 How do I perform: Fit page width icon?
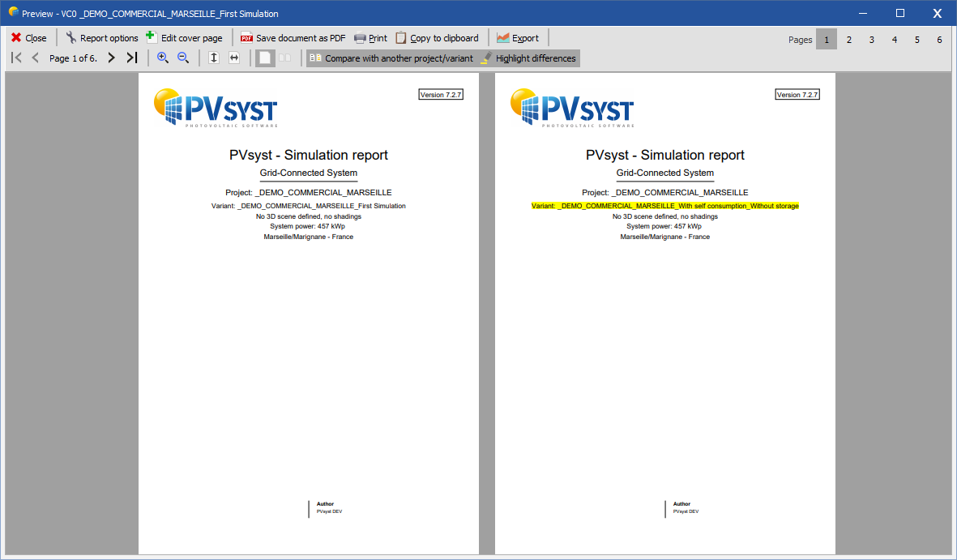point(234,58)
